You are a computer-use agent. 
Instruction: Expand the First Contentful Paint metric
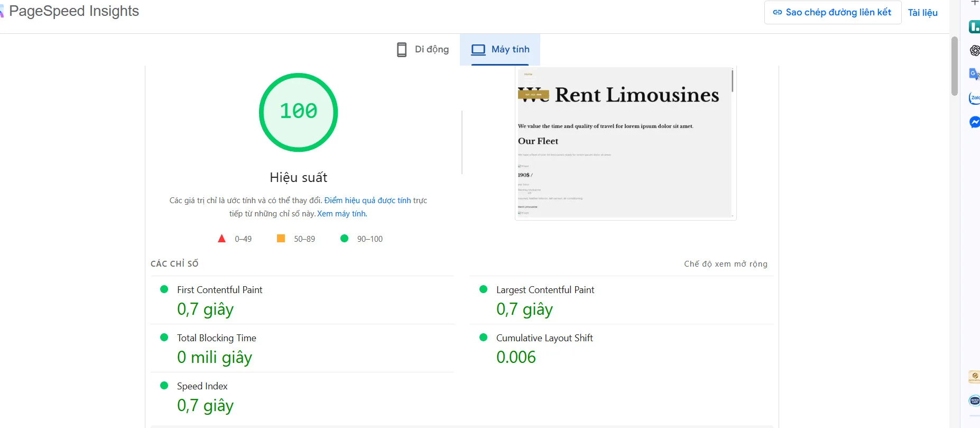(219, 290)
